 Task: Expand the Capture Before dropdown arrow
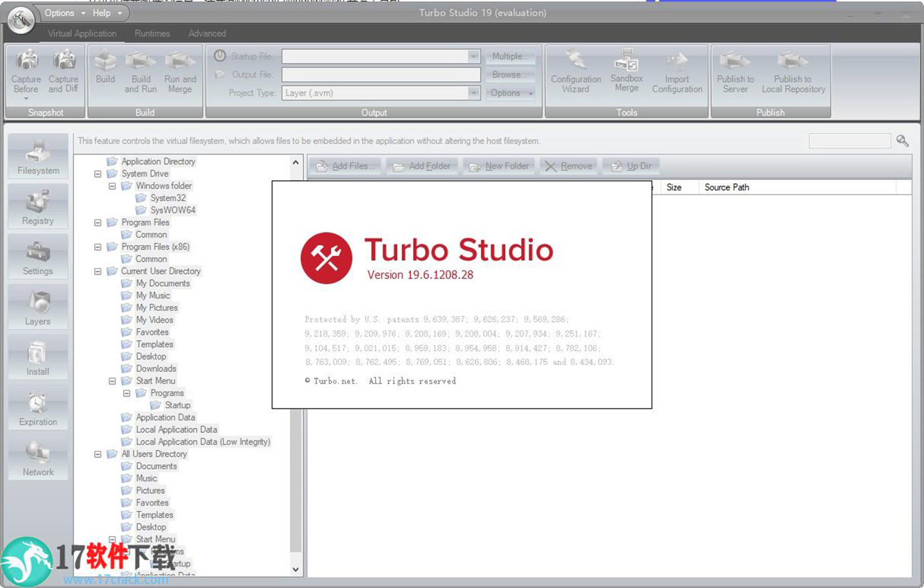[x=26, y=100]
